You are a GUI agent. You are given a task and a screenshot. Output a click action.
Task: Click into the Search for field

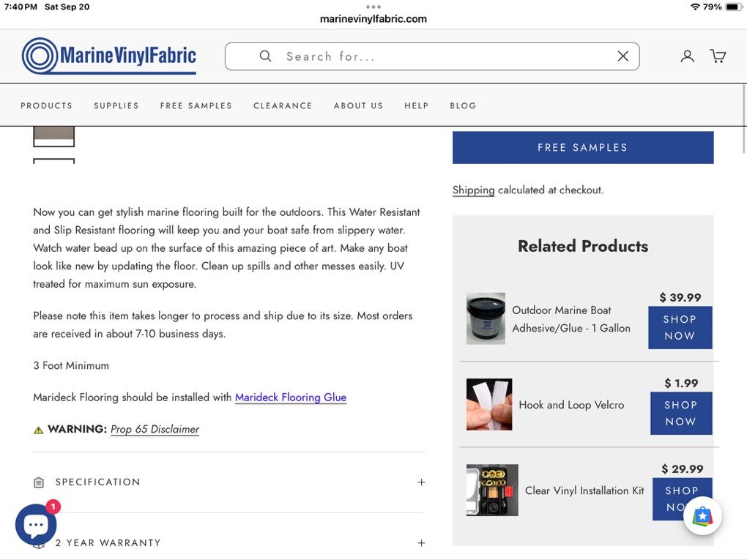click(x=439, y=56)
